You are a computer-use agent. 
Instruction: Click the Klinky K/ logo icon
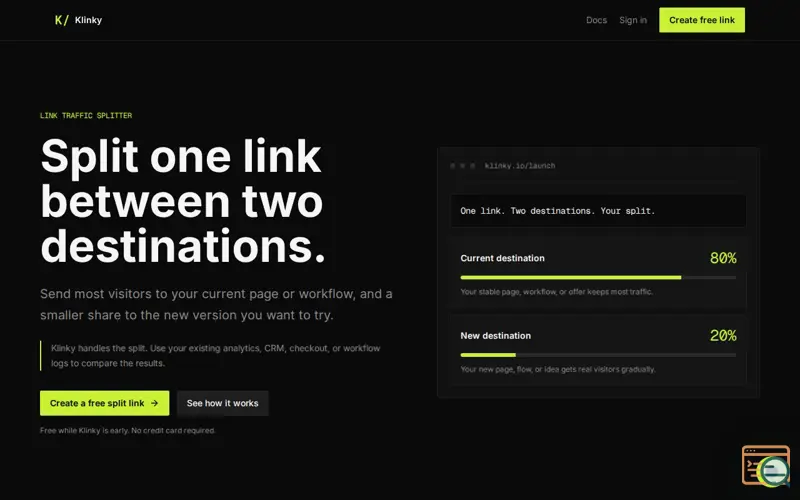pyautogui.click(x=62, y=20)
